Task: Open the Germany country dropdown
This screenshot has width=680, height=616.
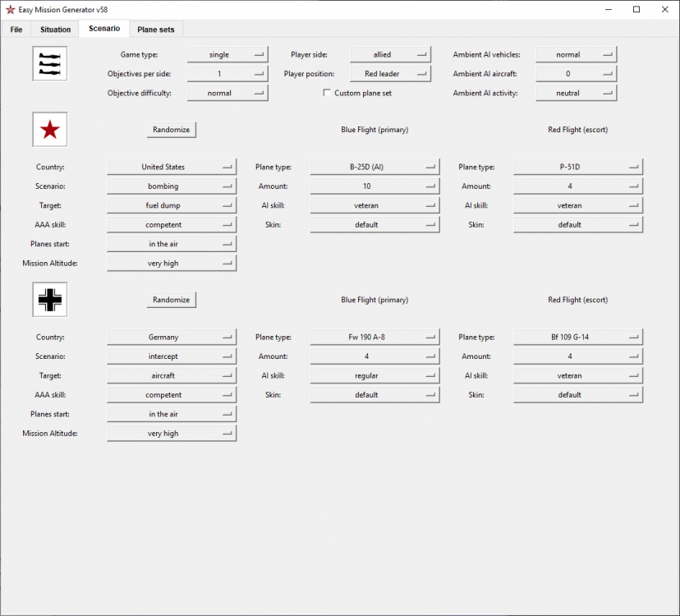Action: [x=172, y=337]
